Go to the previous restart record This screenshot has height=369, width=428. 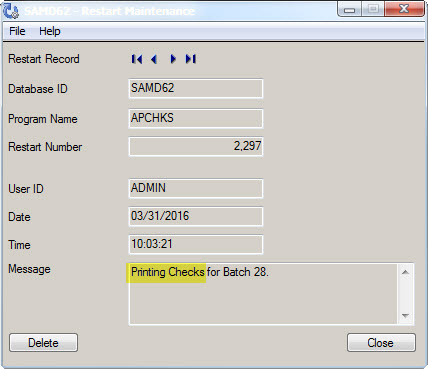pos(154,59)
